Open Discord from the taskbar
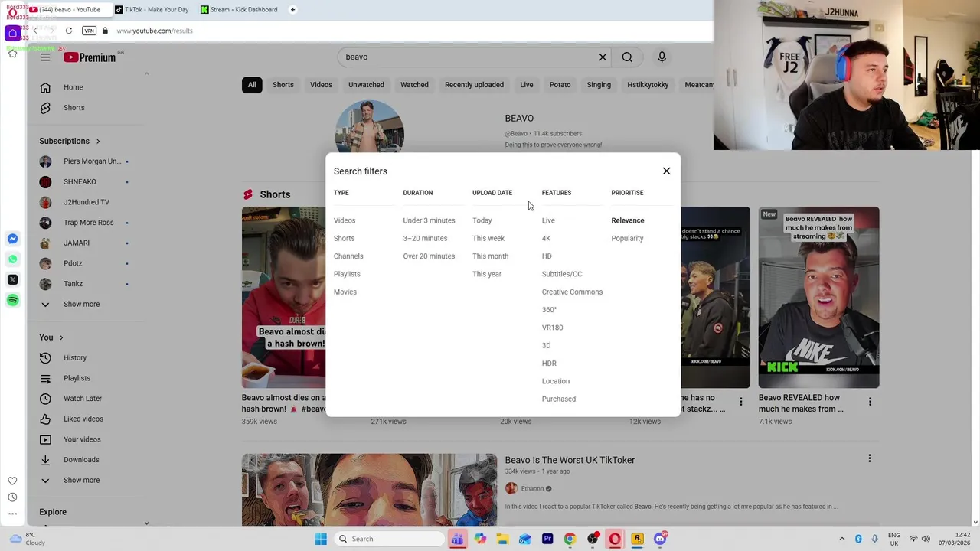The image size is (980, 551). [660, 539]
